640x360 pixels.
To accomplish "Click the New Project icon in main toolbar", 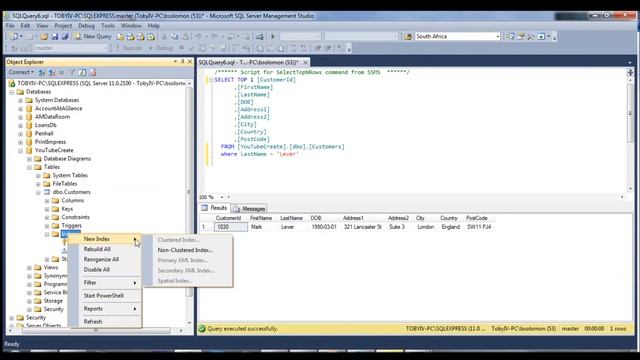I will (x=13, y=37).
